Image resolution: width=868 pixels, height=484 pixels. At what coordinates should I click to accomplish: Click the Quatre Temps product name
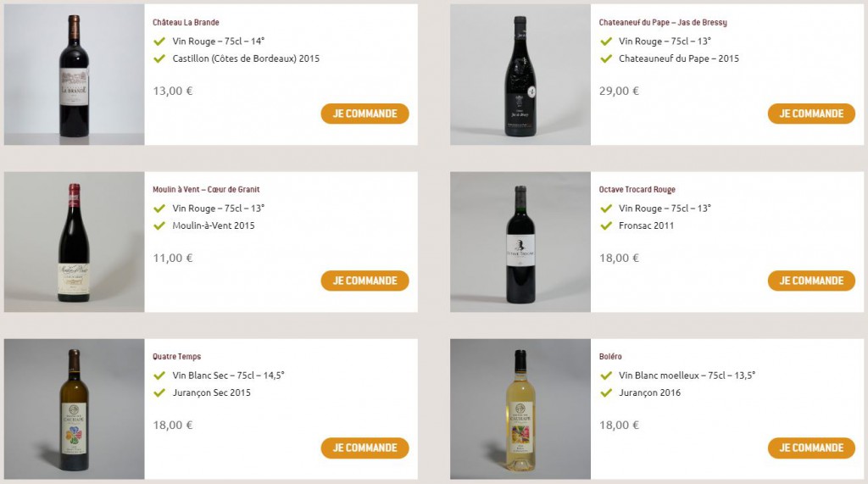point(176,357)
